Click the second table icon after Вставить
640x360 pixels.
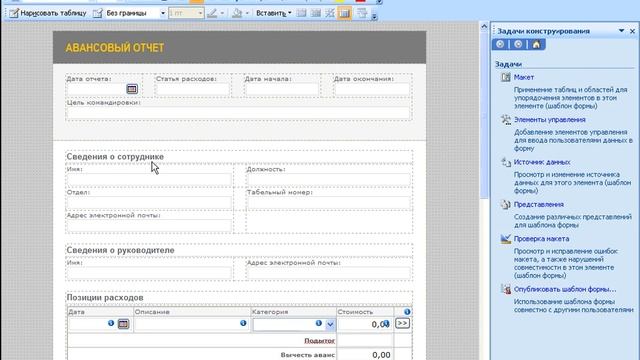(x=316, y=13)
